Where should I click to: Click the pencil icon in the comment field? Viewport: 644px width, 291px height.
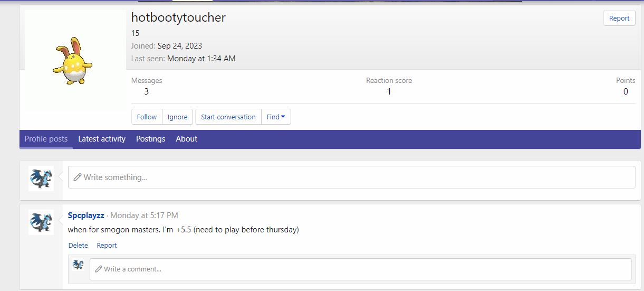click(98, 269)
